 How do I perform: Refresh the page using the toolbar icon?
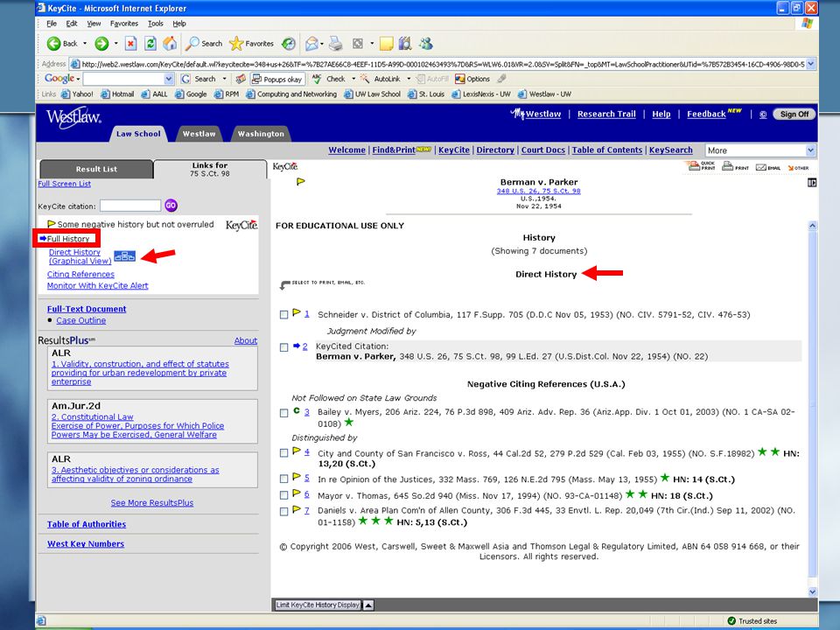tap(150, 44)
